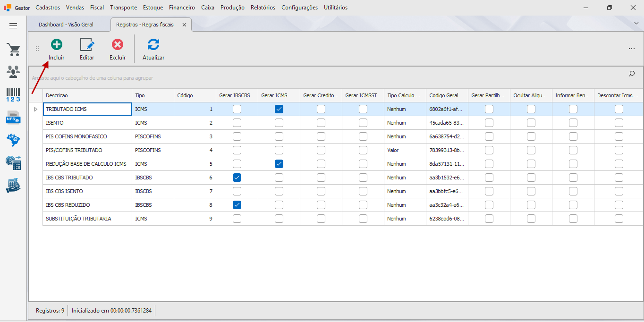Open the dollar coin calculator sidebar icon

[13, 163]
